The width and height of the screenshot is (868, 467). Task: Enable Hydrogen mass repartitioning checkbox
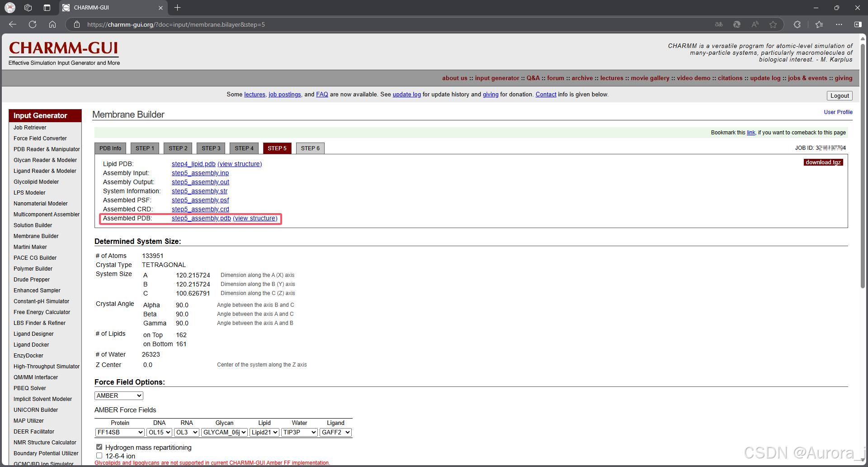coord(99,447)
